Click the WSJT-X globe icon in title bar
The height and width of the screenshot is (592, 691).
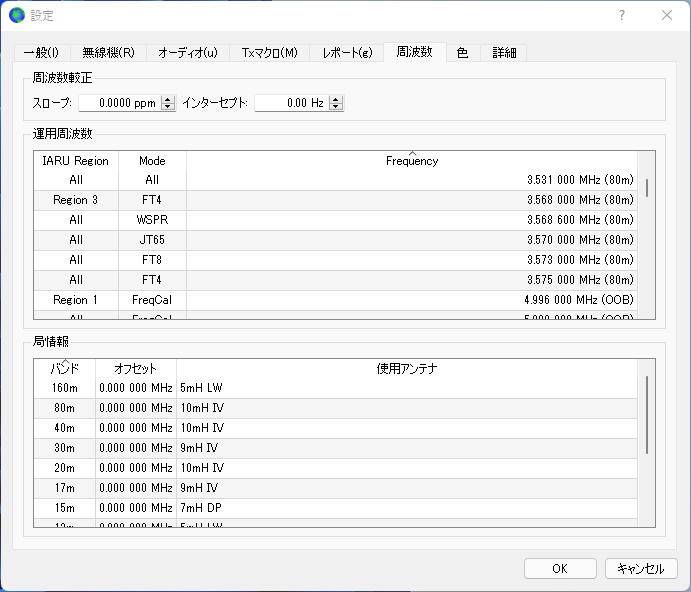(17, 15)
